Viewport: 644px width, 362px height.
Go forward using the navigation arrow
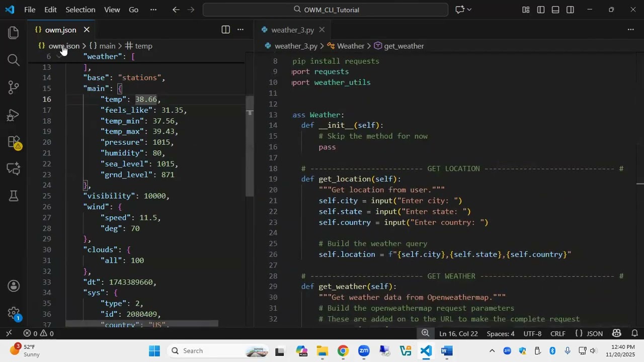tap(191, 10)
